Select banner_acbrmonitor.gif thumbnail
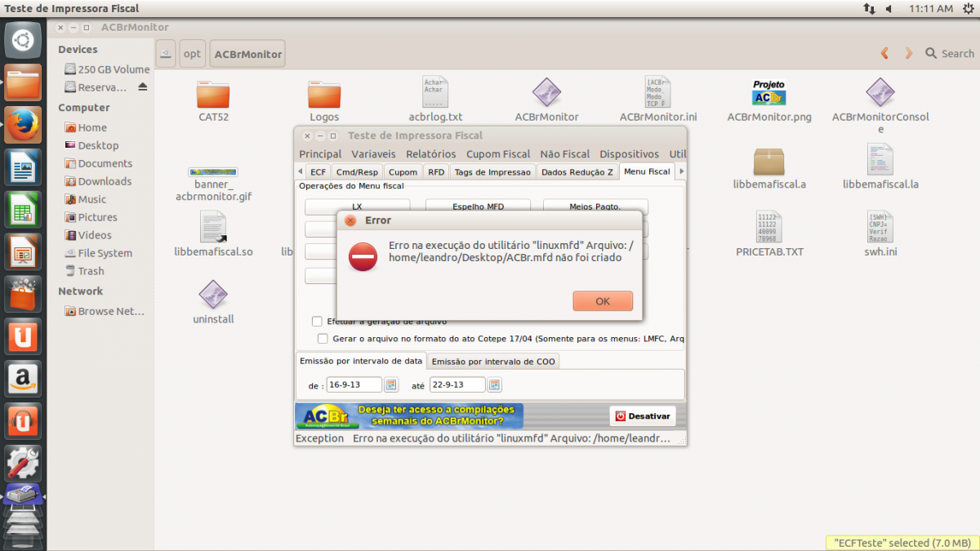 (x=213, y=172)
